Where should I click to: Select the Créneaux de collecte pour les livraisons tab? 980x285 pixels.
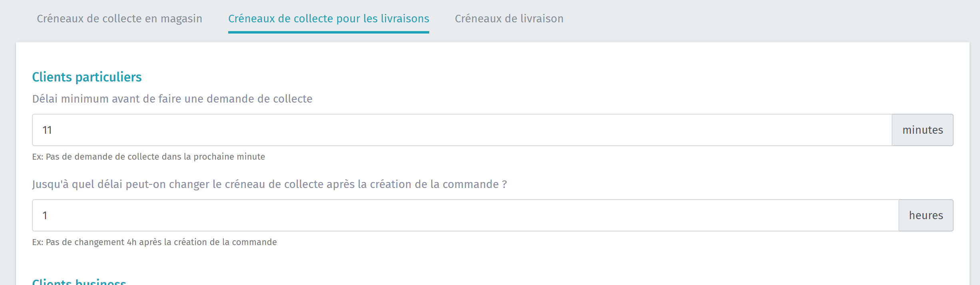tap(329, 19)
